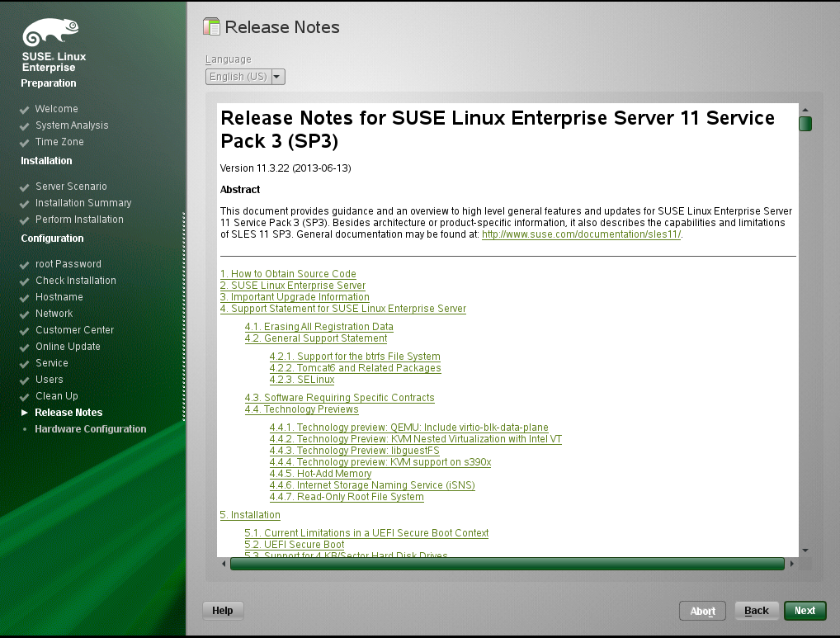The image size is (840, 638).
Task: Click the vertical scrollbar up arrow
Action: [805, 110]
